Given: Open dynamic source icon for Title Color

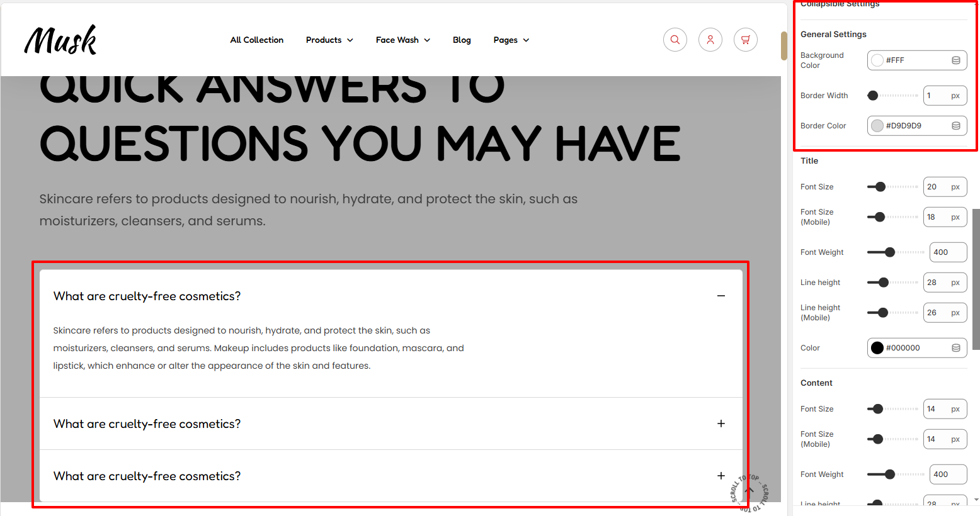Looking at the screenshot, I should 955,348.
